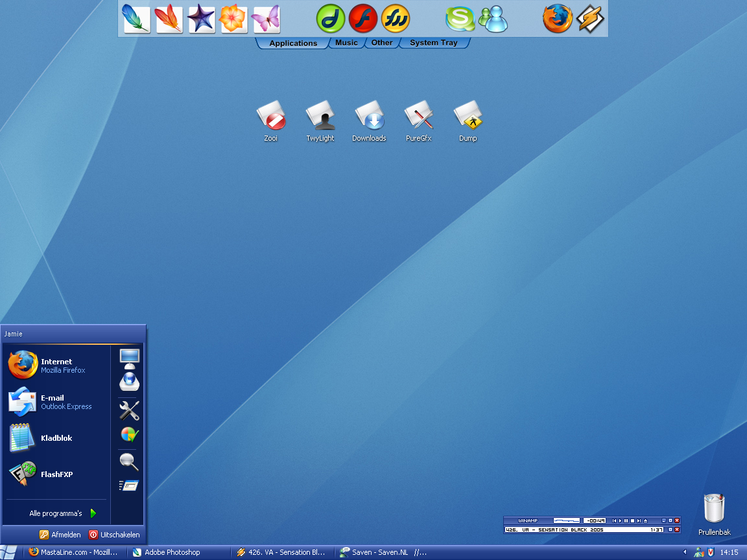Screen dimensions: 747x560
Task: Click the 1:37 track length in Winamp
Action: tap(656, 530)
